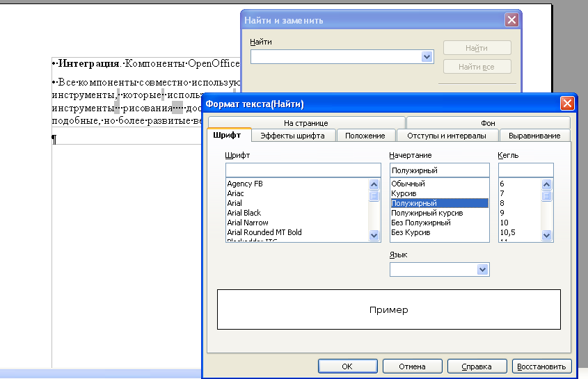The image size is (588, 379).
Task: Select Без Полужирный style
Action: tap(440, 223)
